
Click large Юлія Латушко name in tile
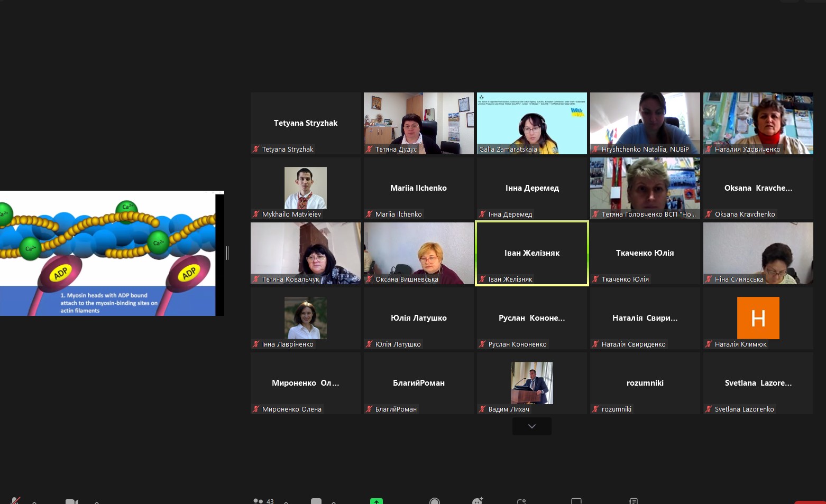pos(419,318)
